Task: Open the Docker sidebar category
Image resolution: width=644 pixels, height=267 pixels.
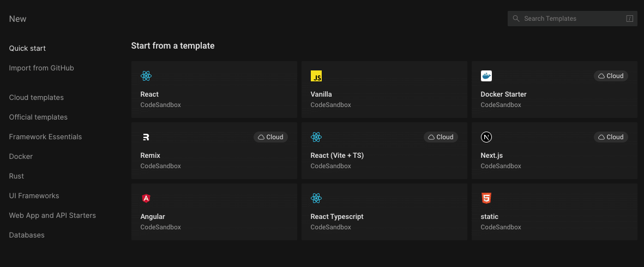Action: point(21,157)
